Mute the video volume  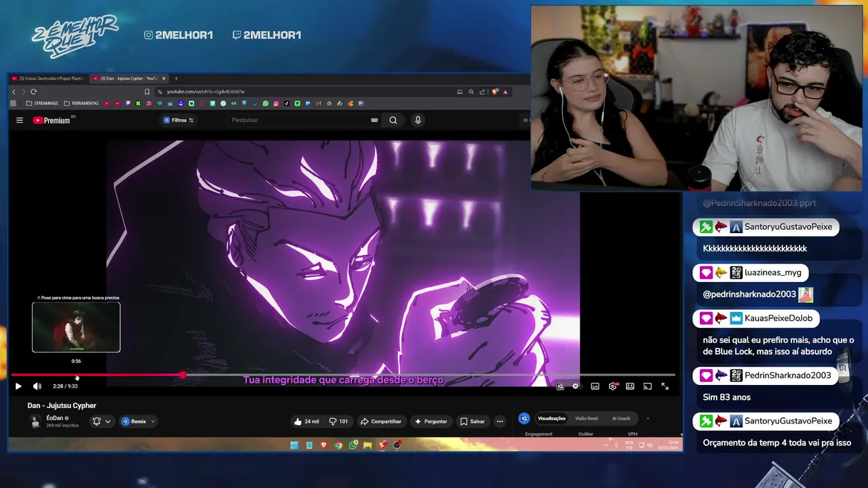[x=37, y=386]
